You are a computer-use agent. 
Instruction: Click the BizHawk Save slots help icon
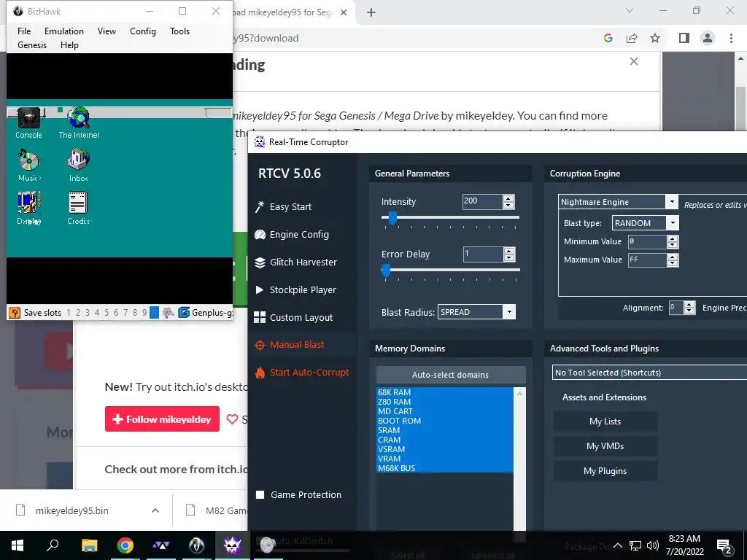[15, 312]
